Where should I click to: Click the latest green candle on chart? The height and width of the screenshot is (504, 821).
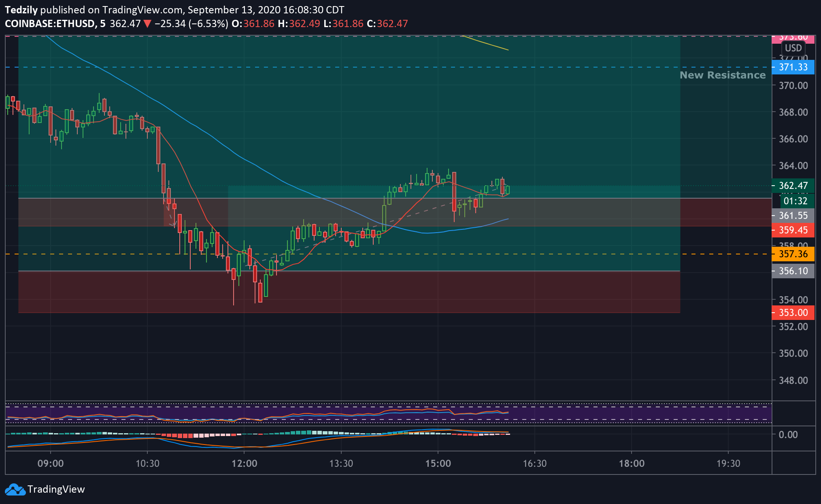(x=507, y=189)
